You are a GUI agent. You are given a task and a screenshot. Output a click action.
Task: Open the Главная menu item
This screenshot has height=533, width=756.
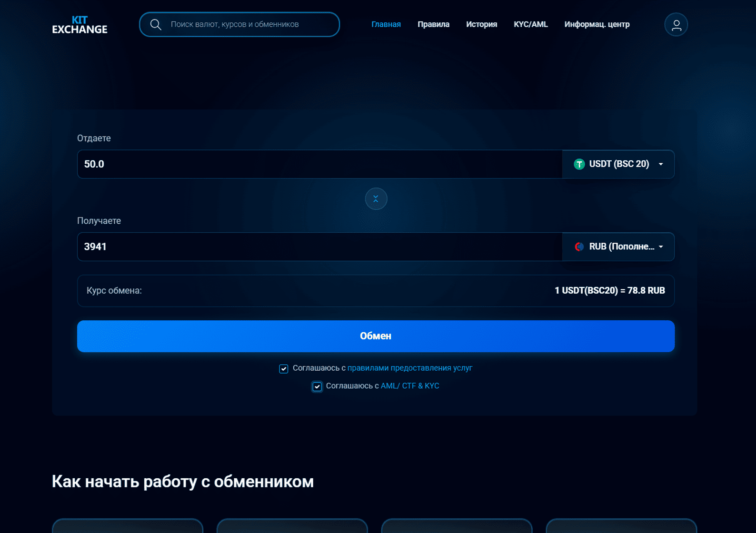[x=386, y=24]
